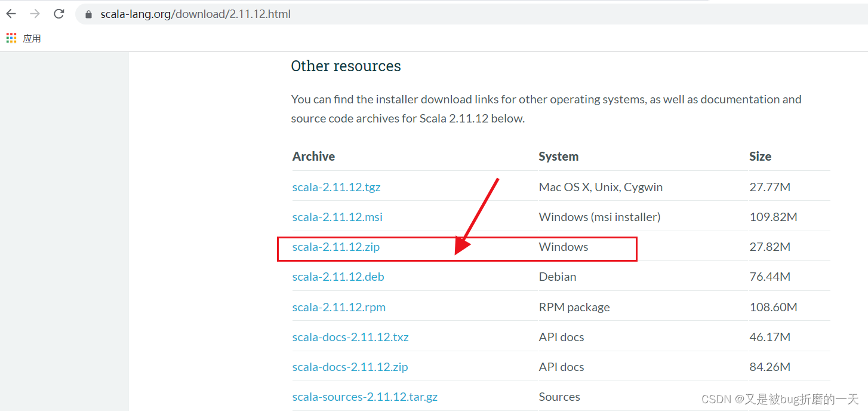Click the 109.82M size value
This screenshot has width=868, height=411.
click(x=773, y=217)
